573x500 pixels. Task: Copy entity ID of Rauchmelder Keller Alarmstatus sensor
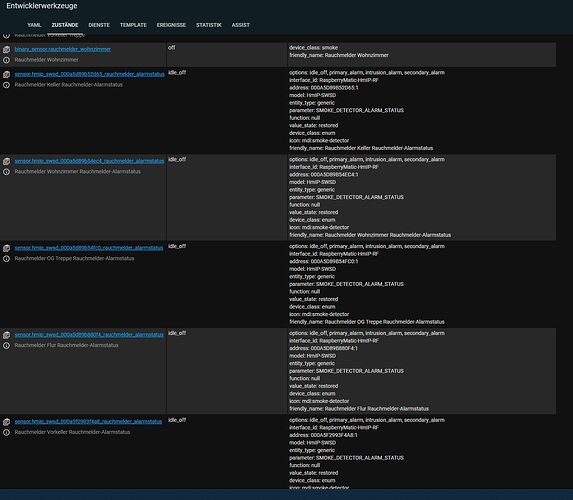[7, 75]
